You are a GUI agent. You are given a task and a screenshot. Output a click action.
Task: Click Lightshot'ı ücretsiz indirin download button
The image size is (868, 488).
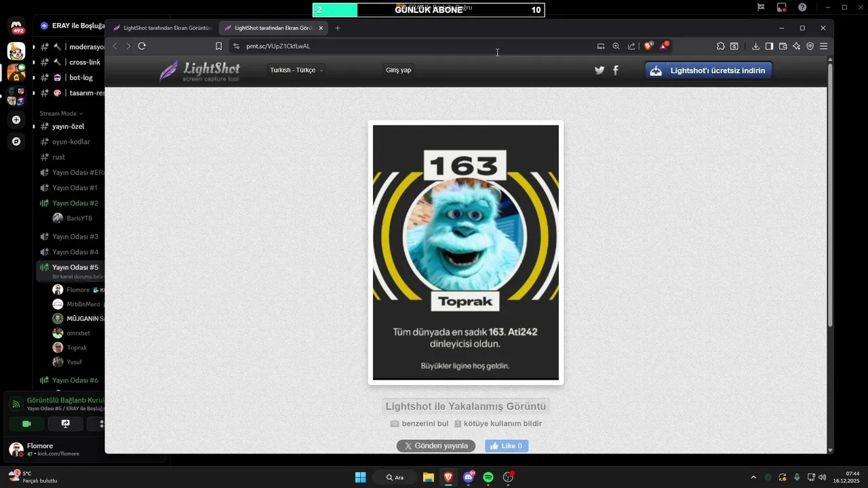709,70
